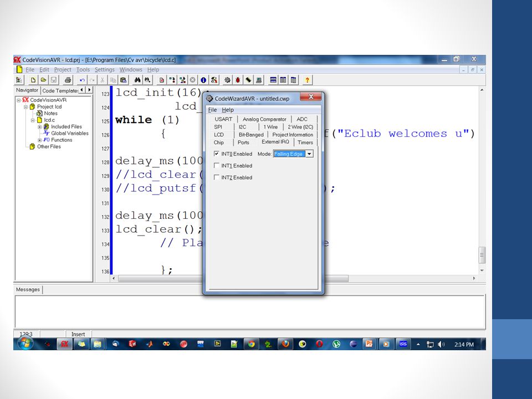This screenshot has height=399, width=532.
Task: Uncheck the INT0 Enabled checkbox
Action: (x=217, y=154)
